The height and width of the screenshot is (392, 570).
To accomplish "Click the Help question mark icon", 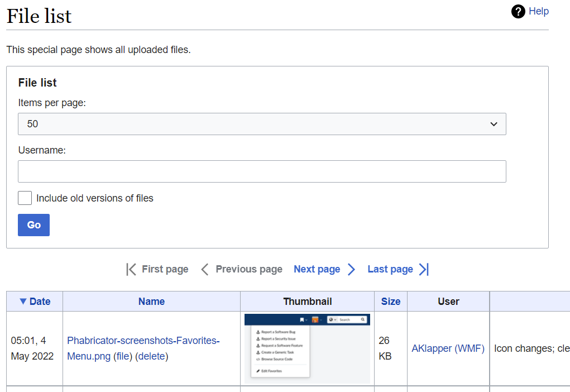I will pos(518,11).
